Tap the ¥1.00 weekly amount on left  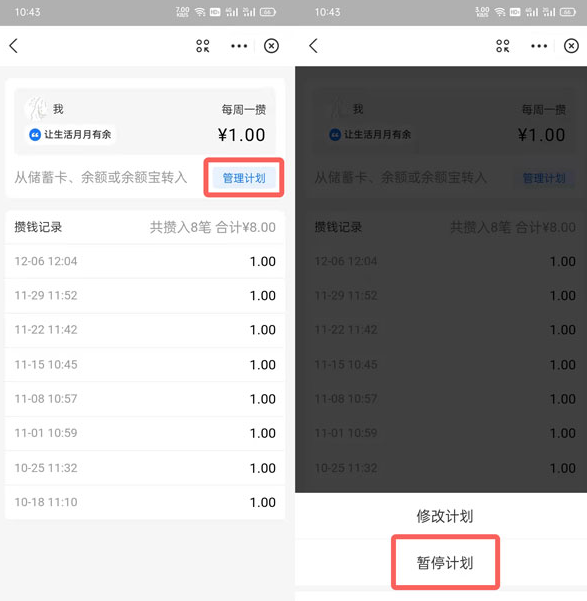(x=241, y=135)
